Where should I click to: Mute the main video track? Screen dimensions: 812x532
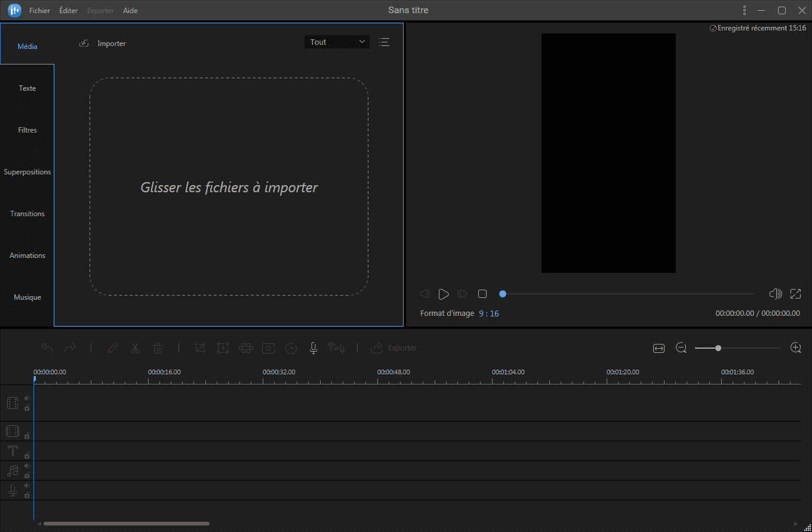(27, 398)
